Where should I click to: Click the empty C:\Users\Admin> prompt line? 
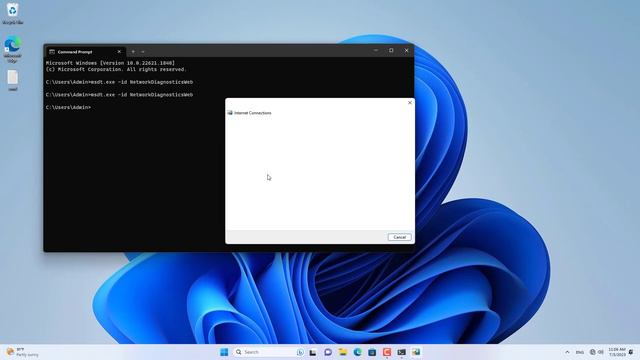pyautogui.click(x=68, y=107)
